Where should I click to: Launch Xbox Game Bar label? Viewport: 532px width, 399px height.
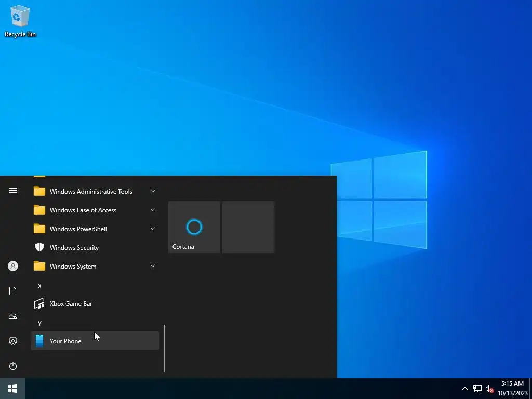(x=71, y=303)
